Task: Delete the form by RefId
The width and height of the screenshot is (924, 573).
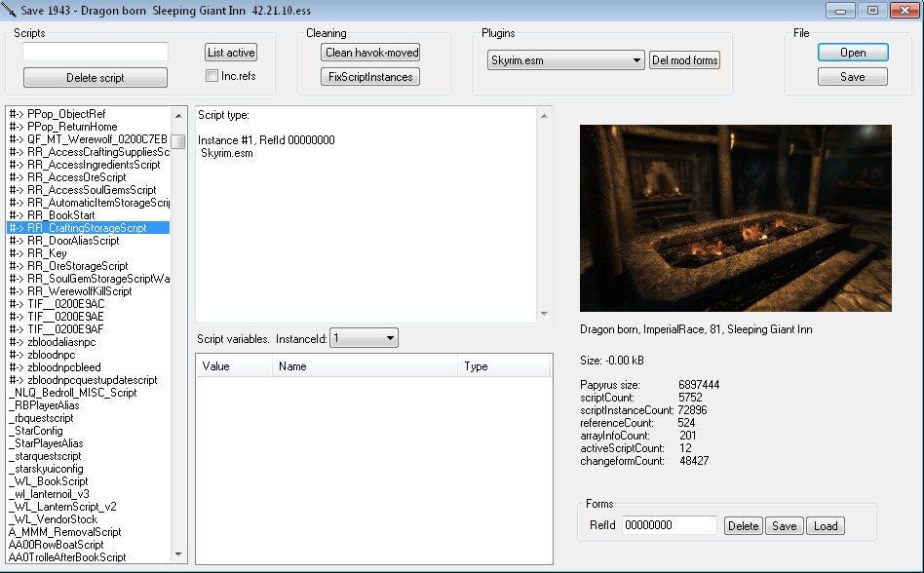Action: (x=743, y=526)
